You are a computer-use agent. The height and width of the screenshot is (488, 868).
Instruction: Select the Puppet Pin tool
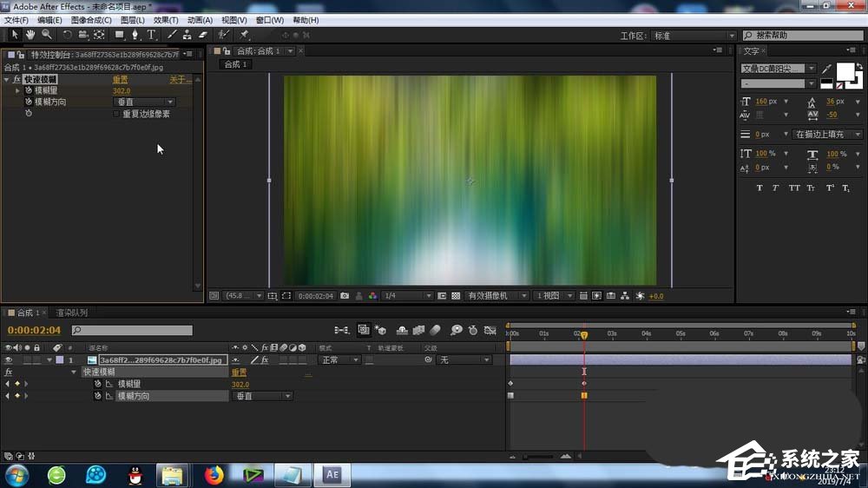tap(245, 35)
